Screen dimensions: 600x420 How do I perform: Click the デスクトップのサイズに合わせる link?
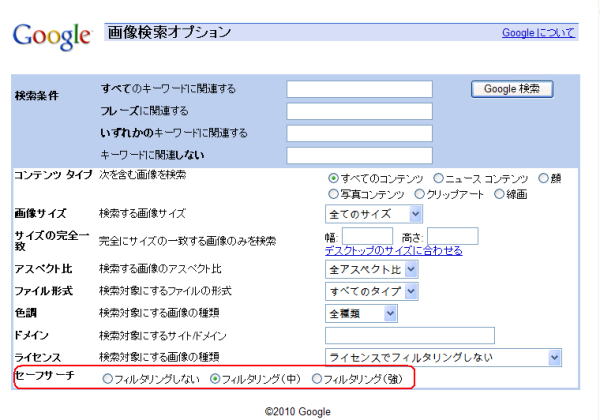[x=394, y=251]
